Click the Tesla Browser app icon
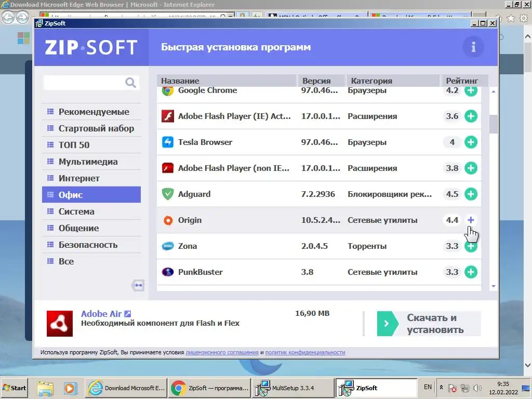This screenshot has width=532, height=399. [x=168, y=142]
